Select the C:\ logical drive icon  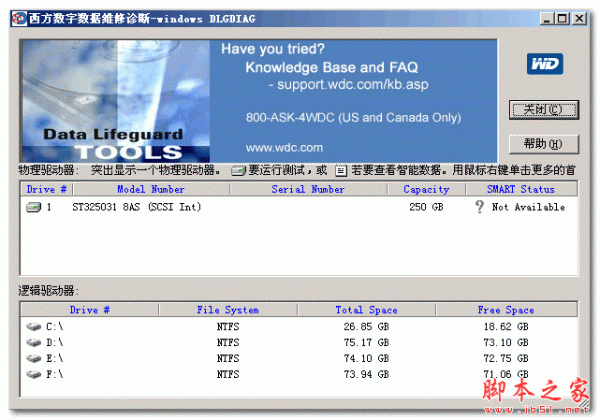[34, 327]
